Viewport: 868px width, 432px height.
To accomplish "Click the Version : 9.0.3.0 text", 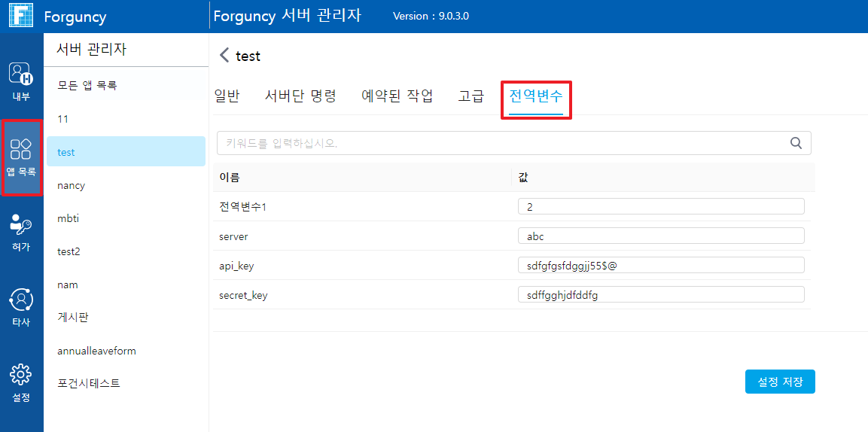I will point(431,16).
